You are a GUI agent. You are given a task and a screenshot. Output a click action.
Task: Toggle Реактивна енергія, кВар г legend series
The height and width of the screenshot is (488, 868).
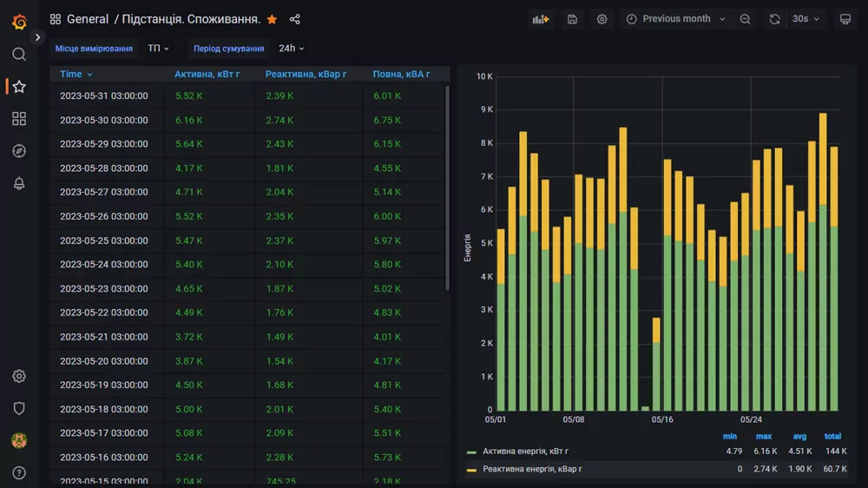point(532,469)
